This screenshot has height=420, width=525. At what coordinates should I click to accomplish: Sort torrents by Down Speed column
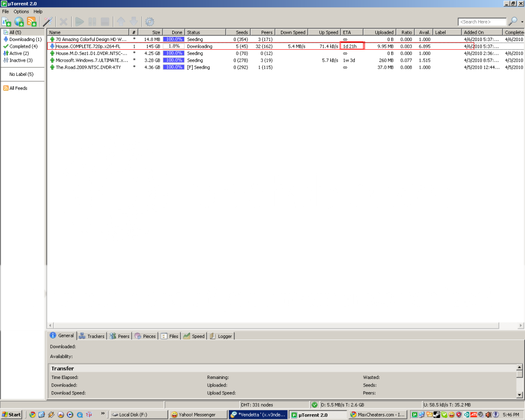pos(292,32)
